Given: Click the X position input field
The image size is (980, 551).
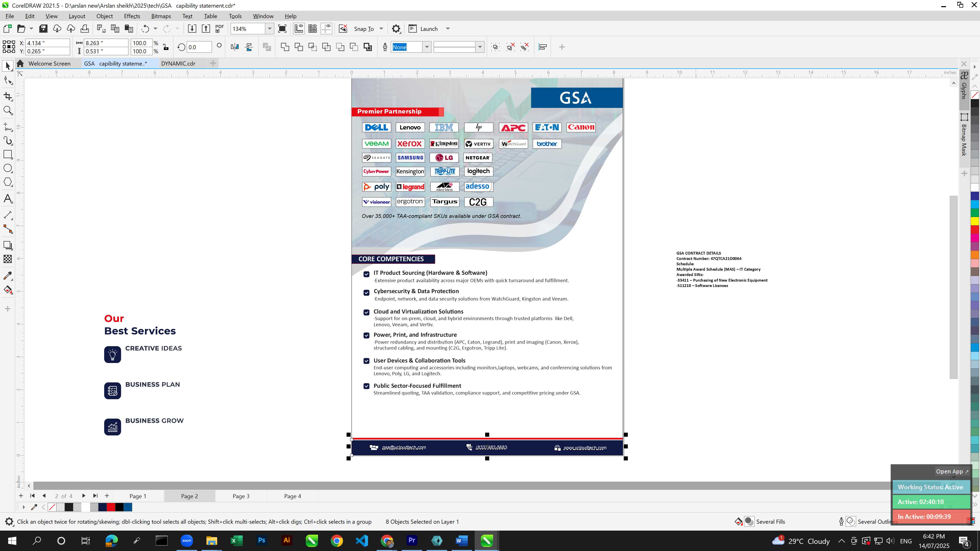Looking at the screenshot, I should pos(47,43).
